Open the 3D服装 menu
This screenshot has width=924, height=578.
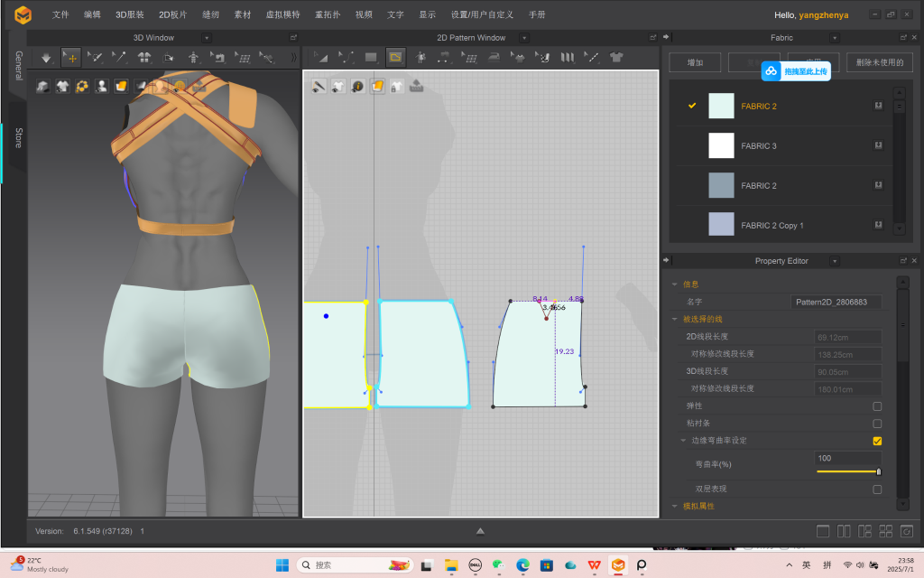[x=130, y=14]
